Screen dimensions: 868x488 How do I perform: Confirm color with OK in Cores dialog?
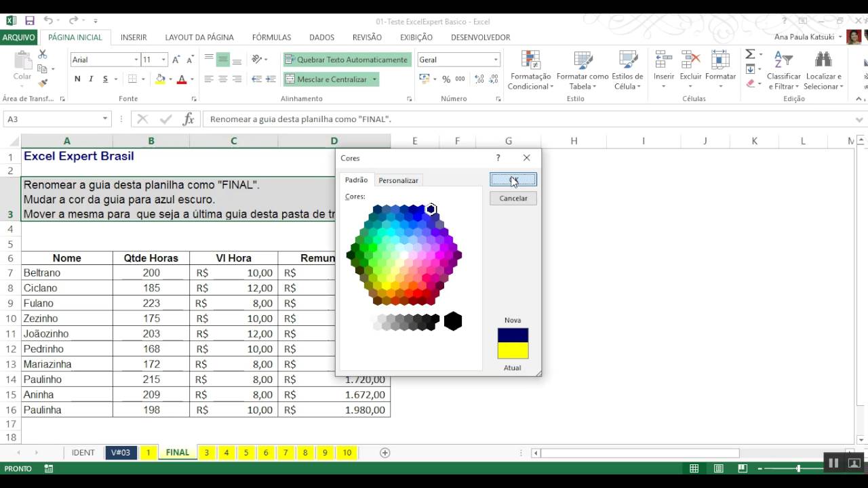(513, 180)
